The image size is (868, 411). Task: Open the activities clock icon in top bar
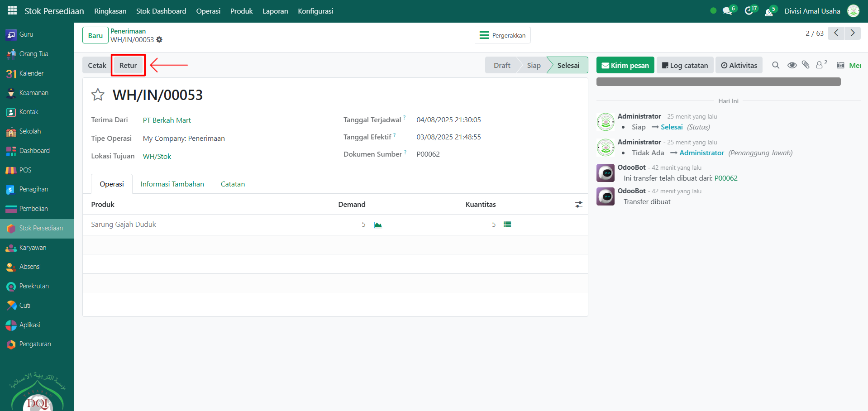(749, 11)
